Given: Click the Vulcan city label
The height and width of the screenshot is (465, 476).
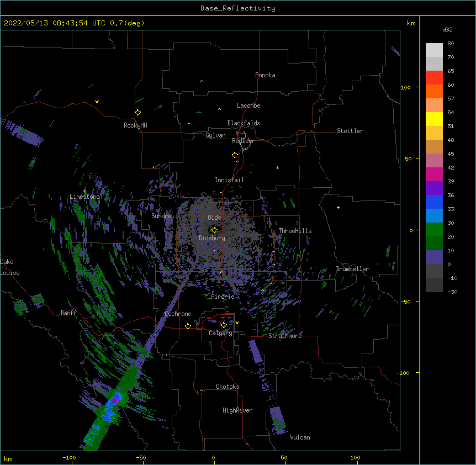Looking at the screenshot, I should (300, 437).
